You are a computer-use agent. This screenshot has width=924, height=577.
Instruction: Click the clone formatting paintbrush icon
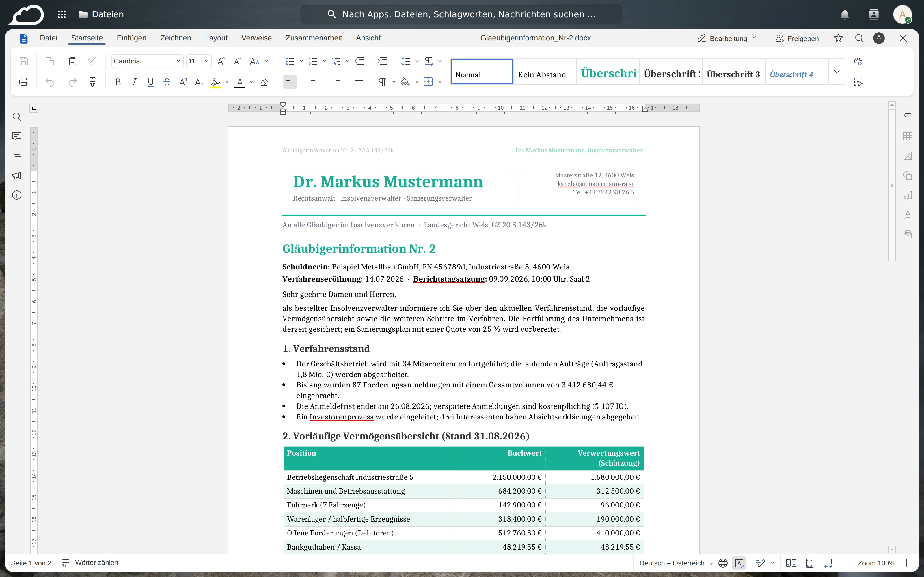click(x=92, y=82)
